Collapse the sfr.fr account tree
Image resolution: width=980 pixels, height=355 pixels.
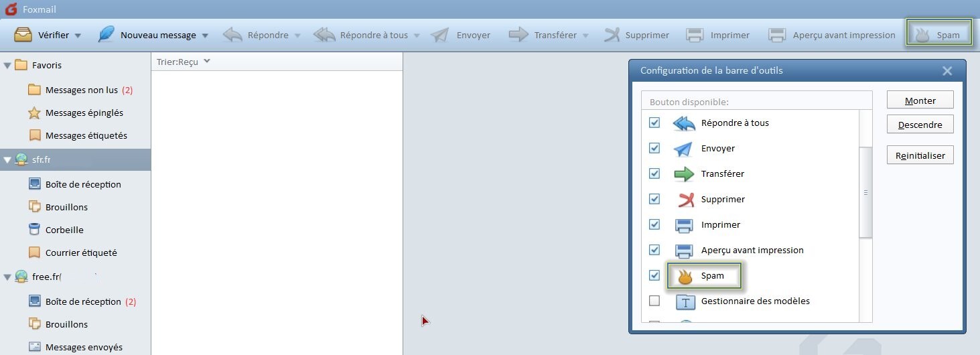[x=7, y=160]
